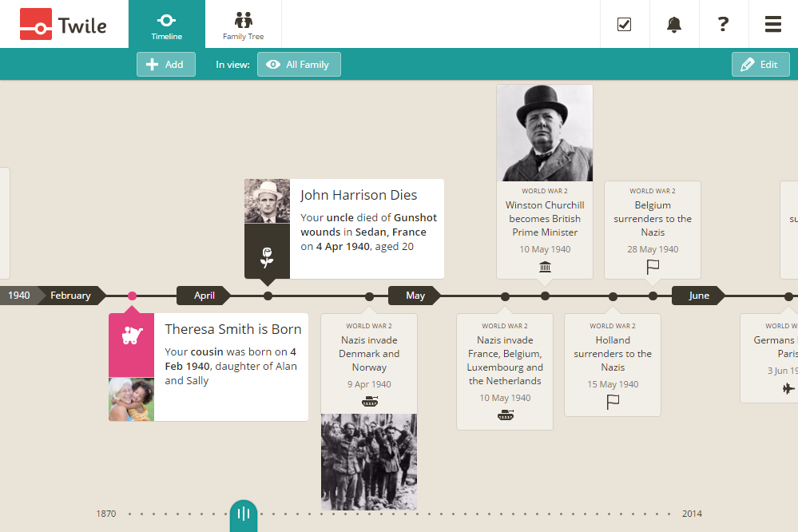Open Nazis invade France, Belgium text

[x=505, y=360]
